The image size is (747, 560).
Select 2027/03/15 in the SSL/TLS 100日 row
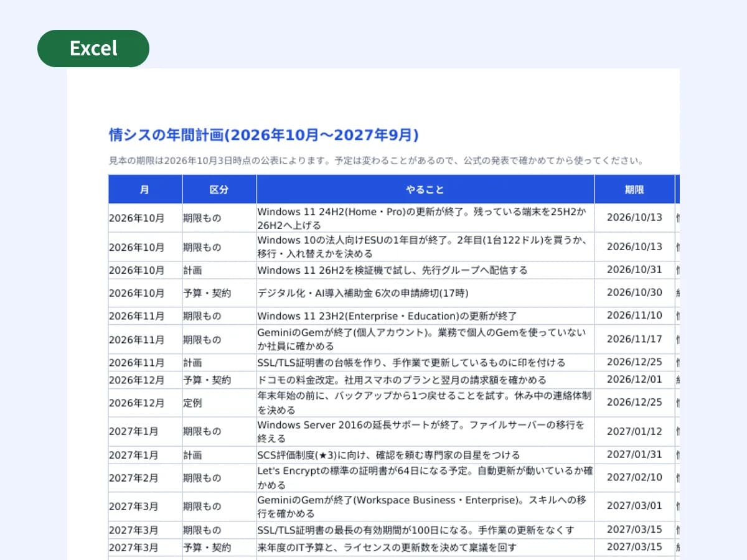pos(634,530)
